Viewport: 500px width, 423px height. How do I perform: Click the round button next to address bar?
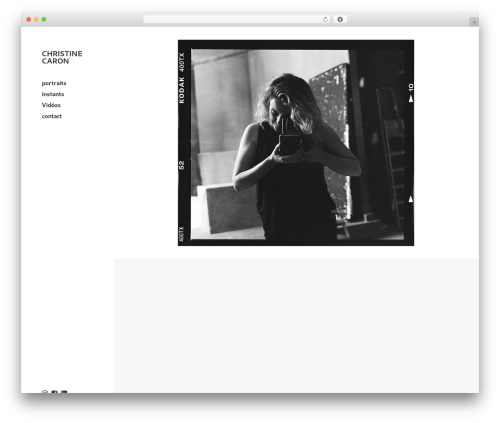[x=340, y=19]
